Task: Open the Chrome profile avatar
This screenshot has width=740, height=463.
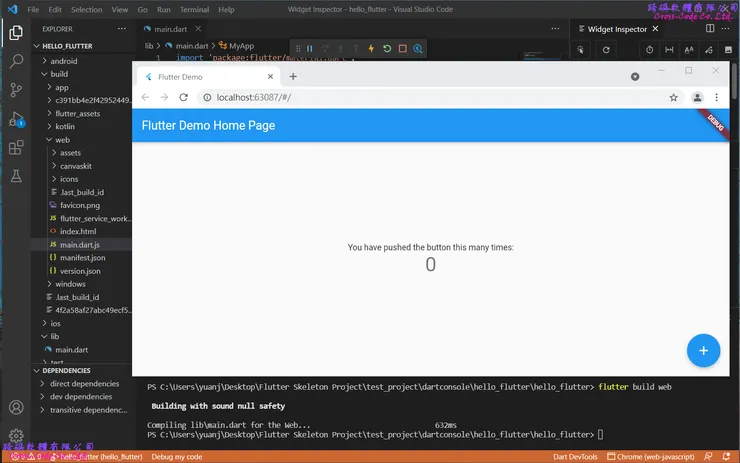Action: pos(697,97)
